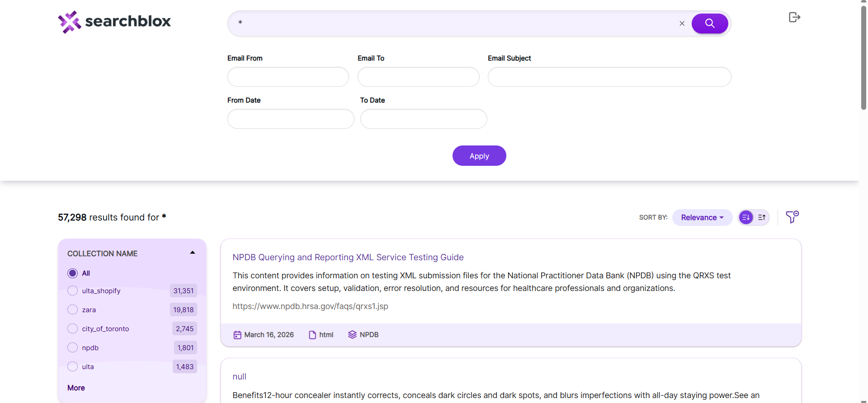The width and height of the screenshot is (868, 403).
Task: Open the Relevance sort dropdown
Action: pyautogui.click(x=702, y=217)
